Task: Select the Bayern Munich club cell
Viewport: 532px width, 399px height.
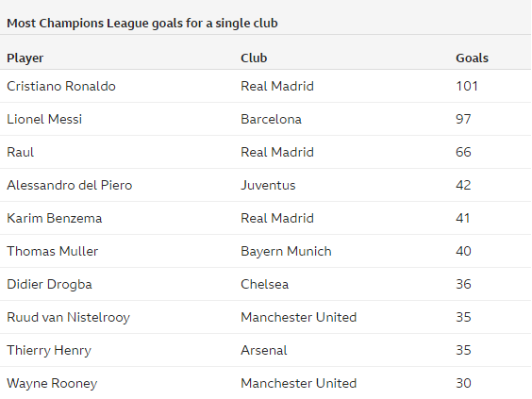Action: point(286,252)
